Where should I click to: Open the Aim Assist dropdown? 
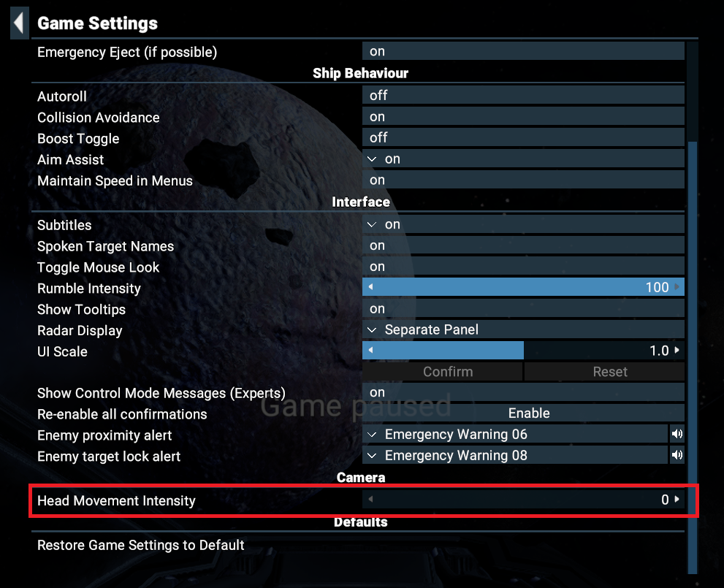(523, 159)
